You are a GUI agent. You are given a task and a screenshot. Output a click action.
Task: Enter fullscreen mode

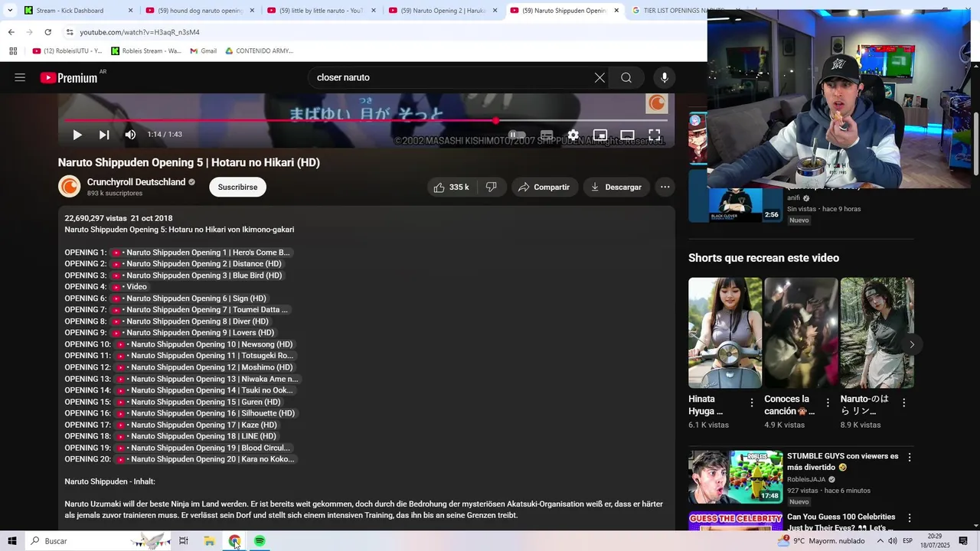655,135
